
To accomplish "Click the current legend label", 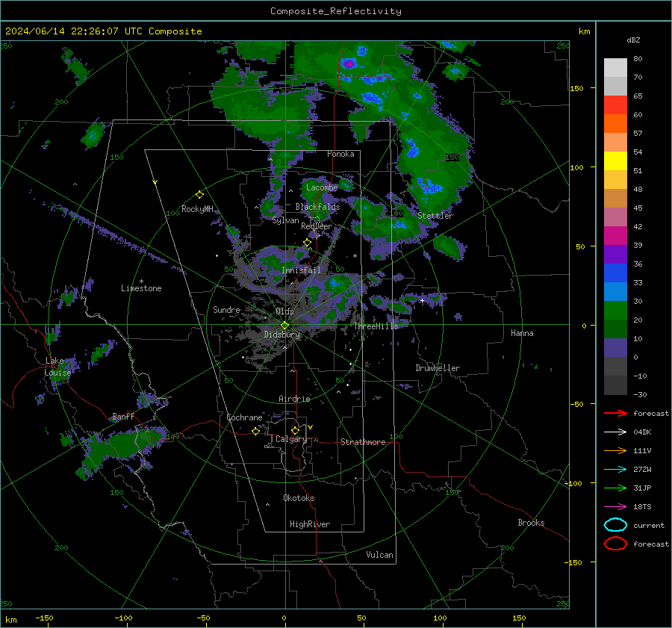I will pyautogui.click(x=649, y=525).
